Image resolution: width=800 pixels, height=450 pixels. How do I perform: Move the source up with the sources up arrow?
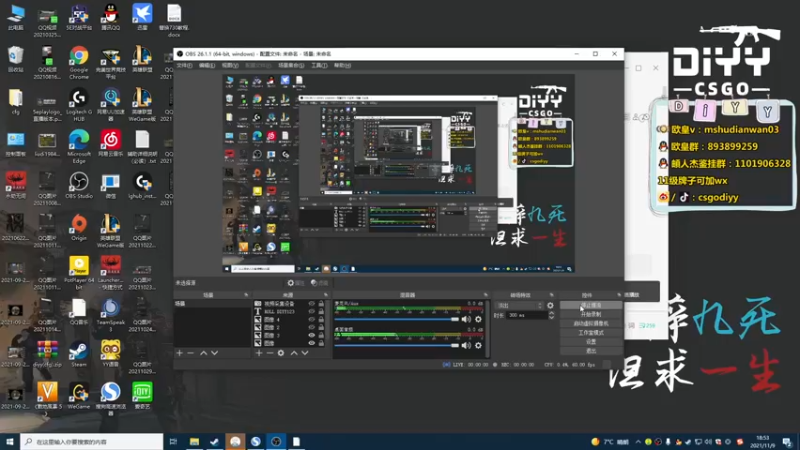click(x=294, y=353)
